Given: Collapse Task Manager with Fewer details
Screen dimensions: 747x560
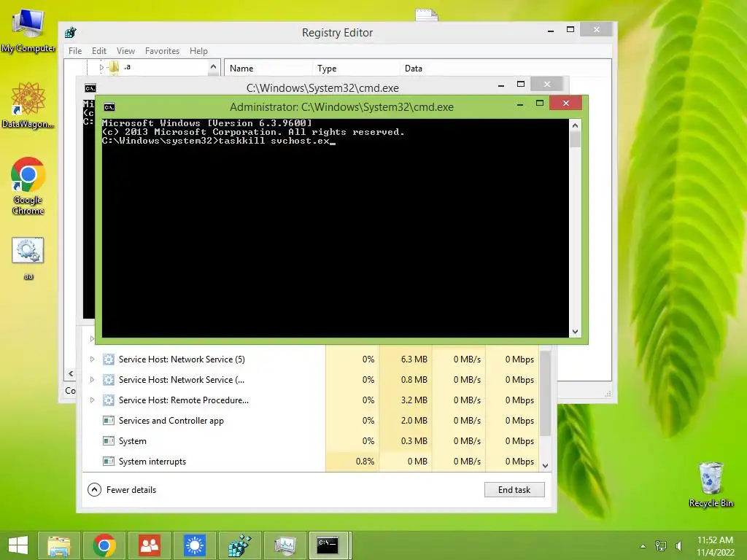Looking at the screenshot, I should (122, 489).
